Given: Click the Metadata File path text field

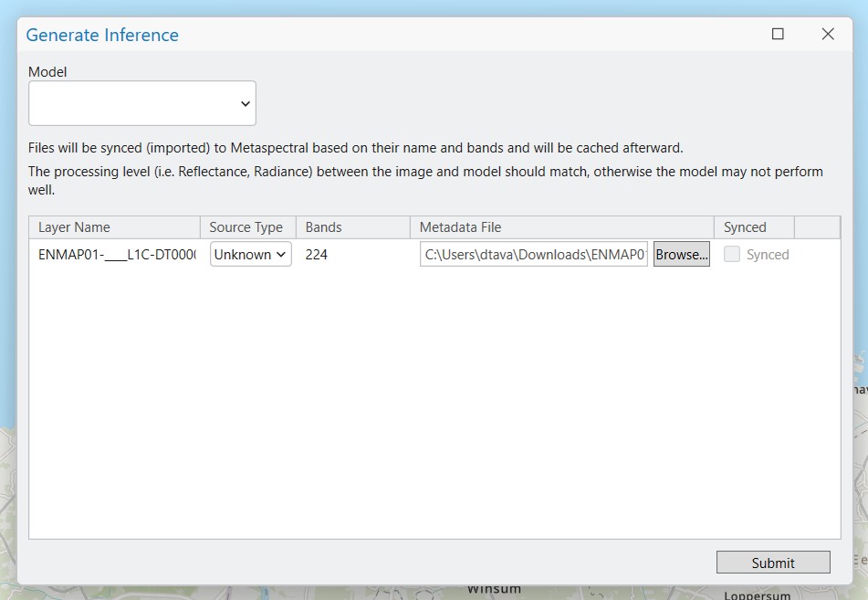Looking at the screenshot, I should tap(534, 255).
